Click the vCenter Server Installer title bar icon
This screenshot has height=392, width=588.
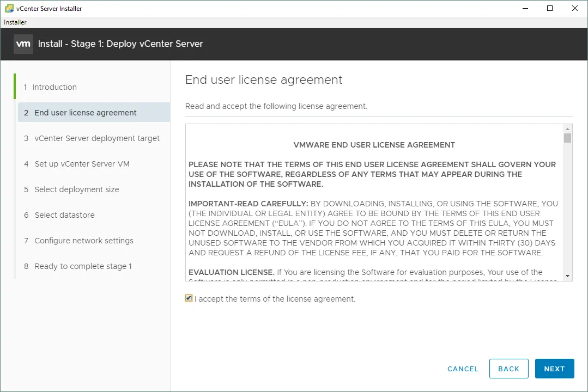tap(9, 8)
